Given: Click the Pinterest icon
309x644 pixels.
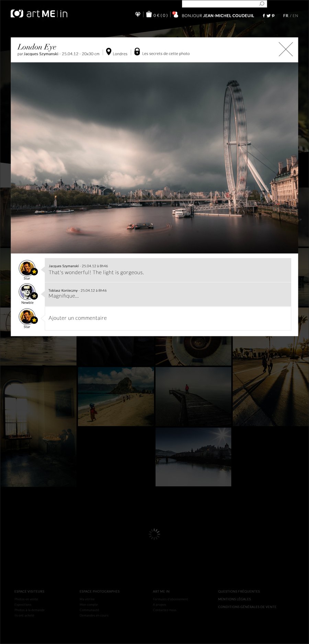Looking at the screenshot, I should tap(273, 16).
